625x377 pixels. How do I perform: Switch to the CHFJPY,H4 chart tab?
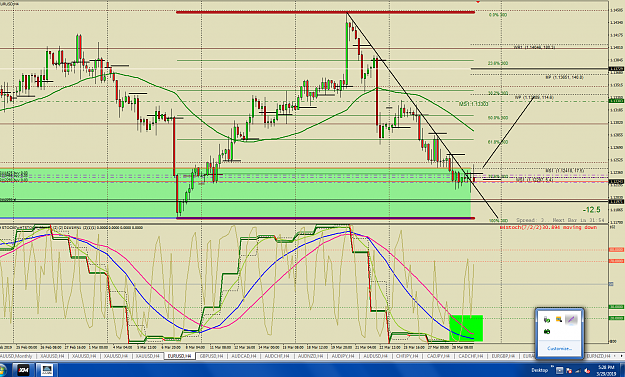[x=407, y=356]
